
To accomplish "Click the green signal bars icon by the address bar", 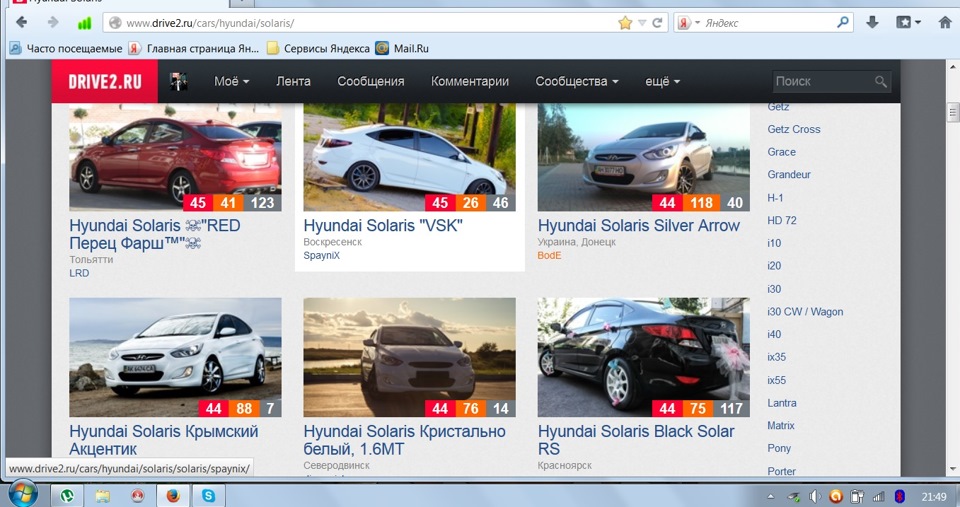I will pos(84,23).
